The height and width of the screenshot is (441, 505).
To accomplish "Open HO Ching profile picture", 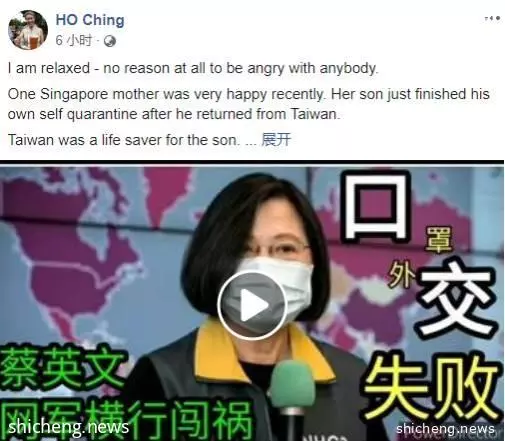I will click(x=28, y=30).
